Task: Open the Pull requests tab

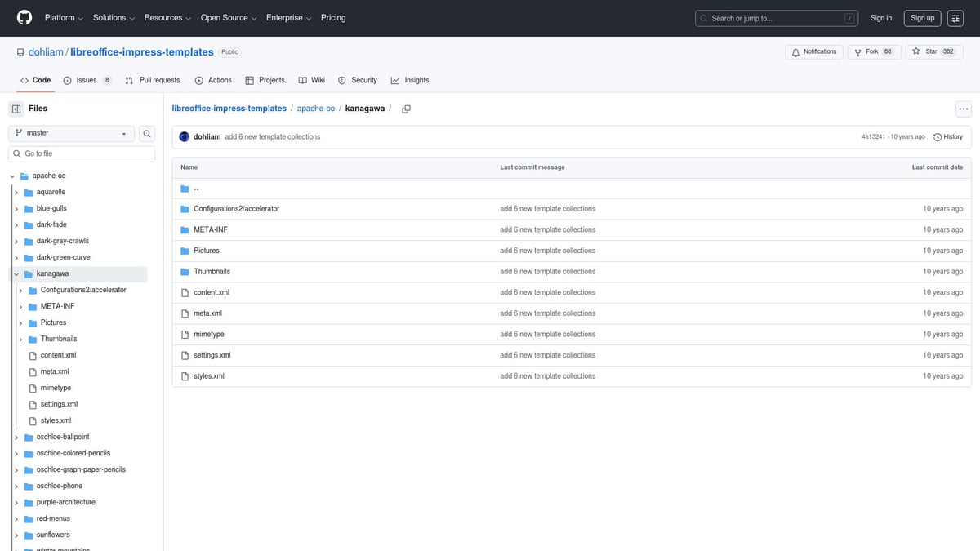Action: [x=153, y=80]
